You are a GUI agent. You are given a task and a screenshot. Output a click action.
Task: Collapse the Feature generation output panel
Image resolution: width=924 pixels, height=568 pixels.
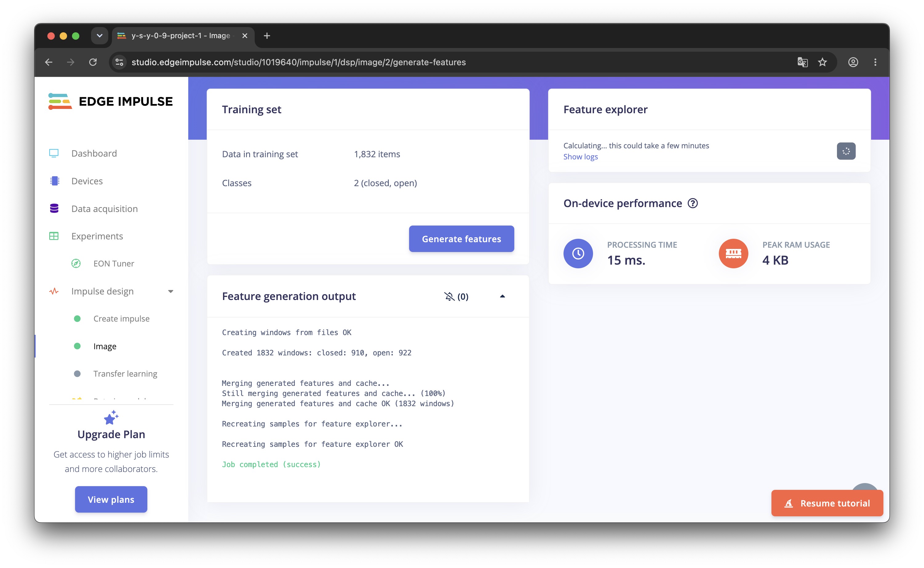pos(502,296)
